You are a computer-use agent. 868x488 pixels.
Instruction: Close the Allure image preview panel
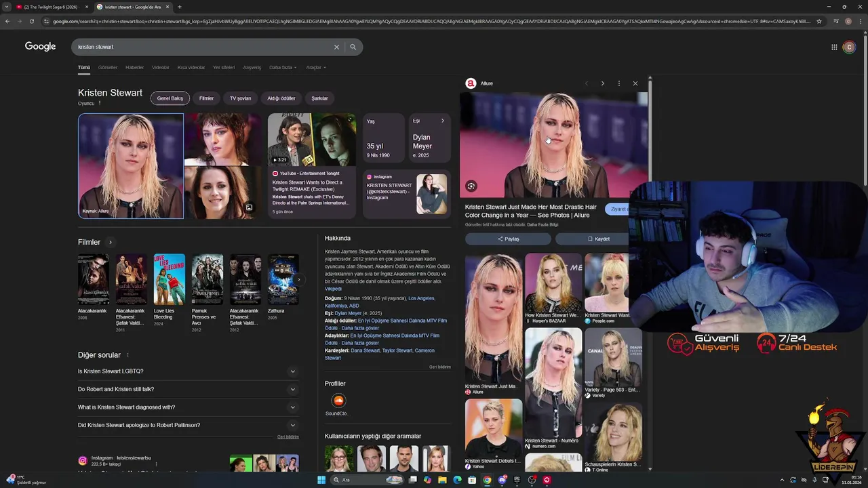(x=635, y=83)
